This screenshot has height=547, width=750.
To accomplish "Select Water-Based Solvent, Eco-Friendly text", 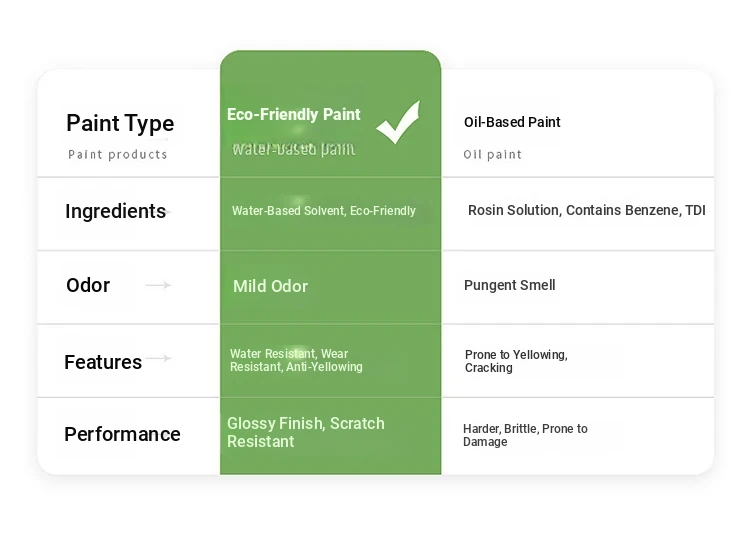I will click(x=324, y=211).
